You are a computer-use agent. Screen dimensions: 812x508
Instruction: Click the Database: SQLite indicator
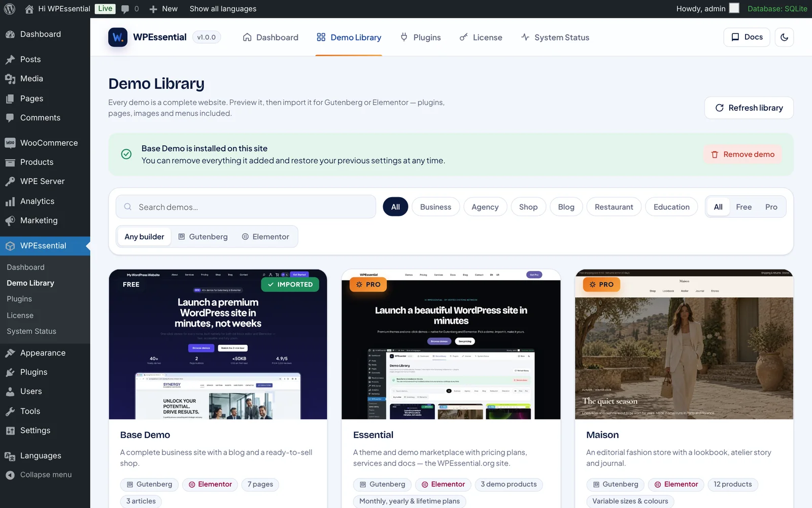pyautogui.click(x=777, y=9)
